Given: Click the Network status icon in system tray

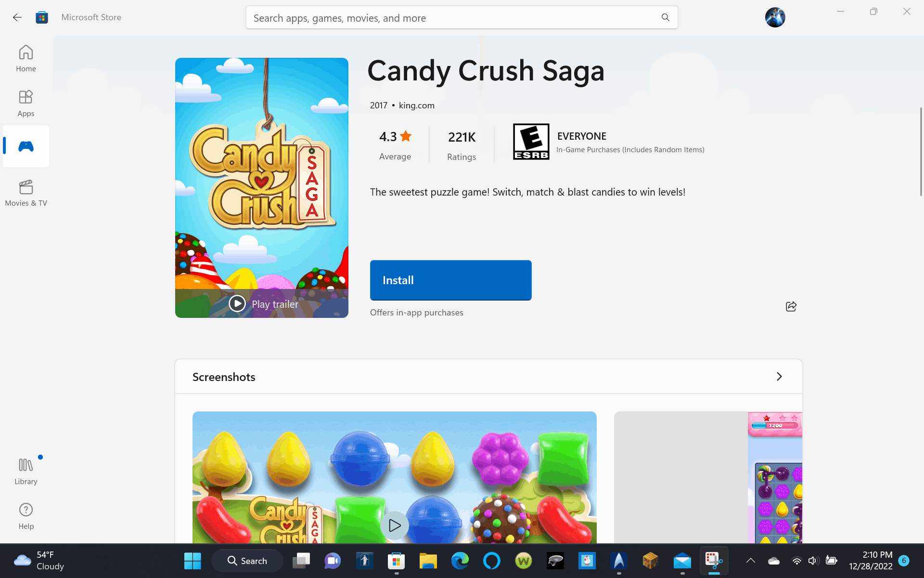Looking at the screenshot, I should pyautogui.click(x=796, y=559).
